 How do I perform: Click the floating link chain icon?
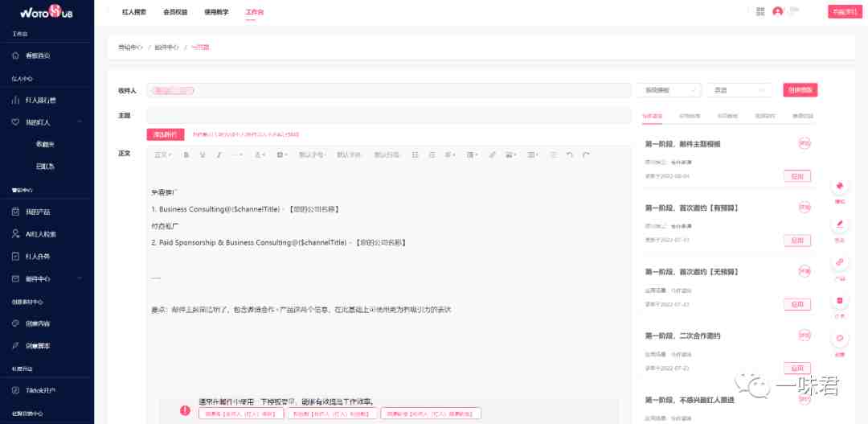click(x=840, y=262)
